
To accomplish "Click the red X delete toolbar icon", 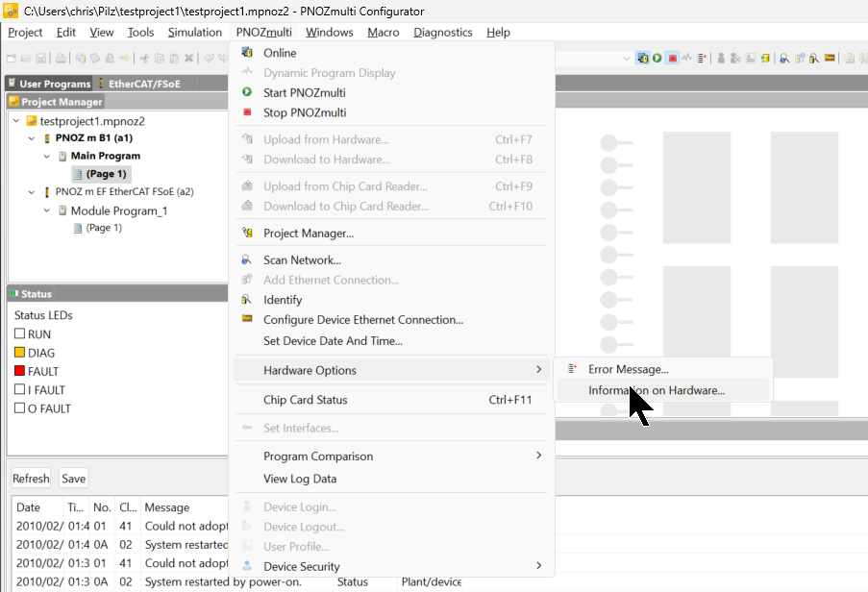I will coord(188,58).
